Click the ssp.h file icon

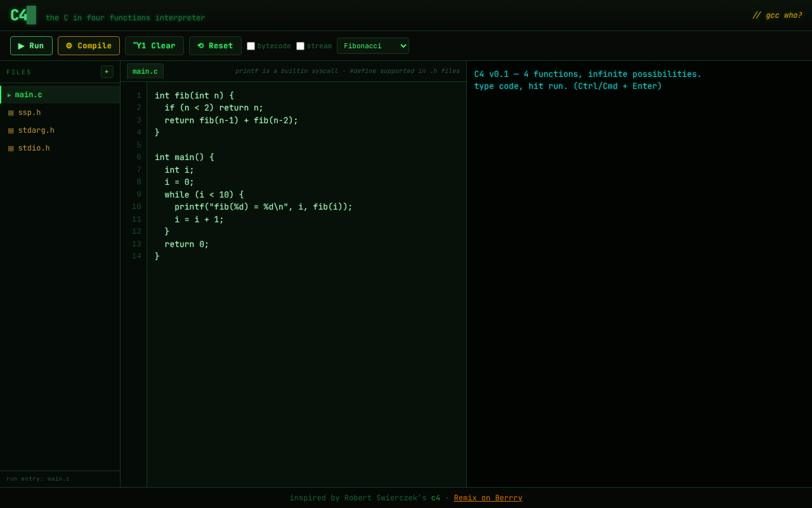click(x=11, y=113)
